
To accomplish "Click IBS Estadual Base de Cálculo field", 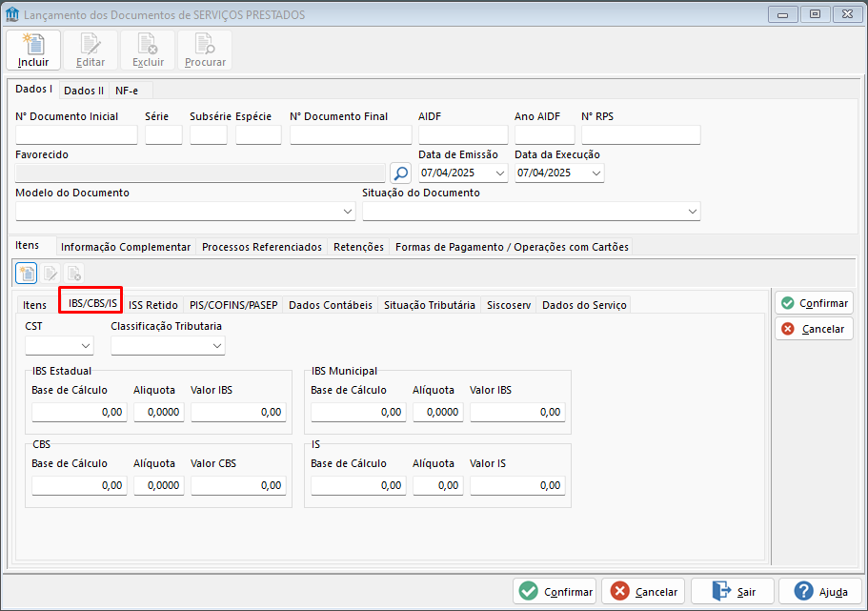I will click(x=79, y=412).
